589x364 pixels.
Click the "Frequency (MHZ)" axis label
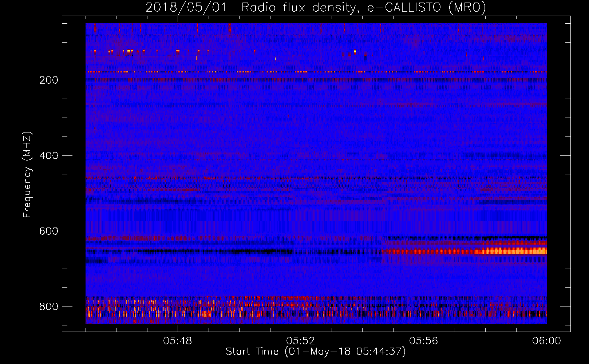pos(27,174)
